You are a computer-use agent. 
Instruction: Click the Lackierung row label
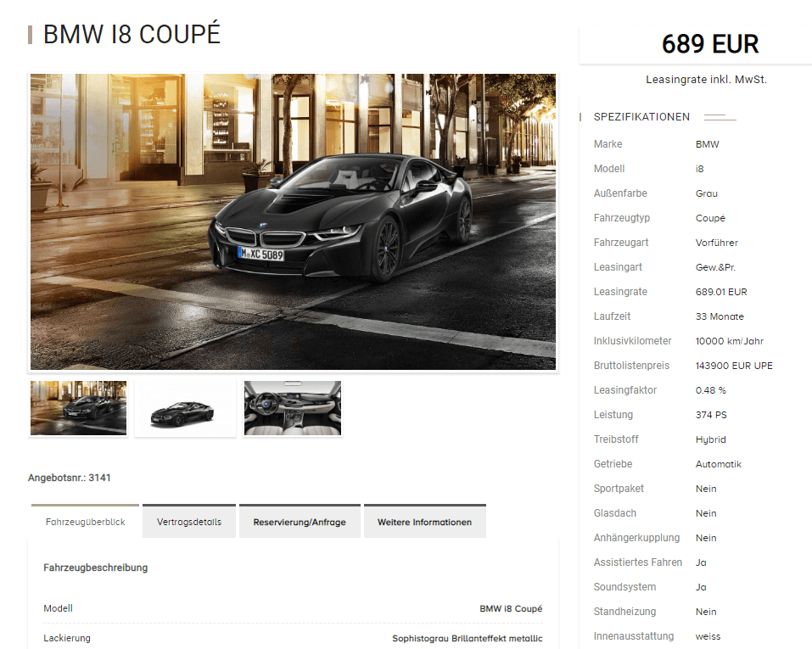(67, 638)
